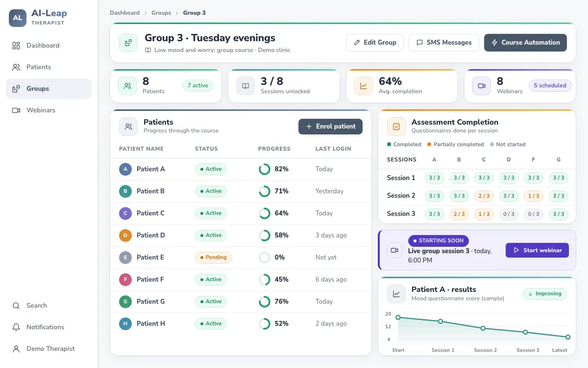The width and height of the screenshot is (588, 368).
Task: Click the LAST LOGIN column header
Action: (333, 149)
